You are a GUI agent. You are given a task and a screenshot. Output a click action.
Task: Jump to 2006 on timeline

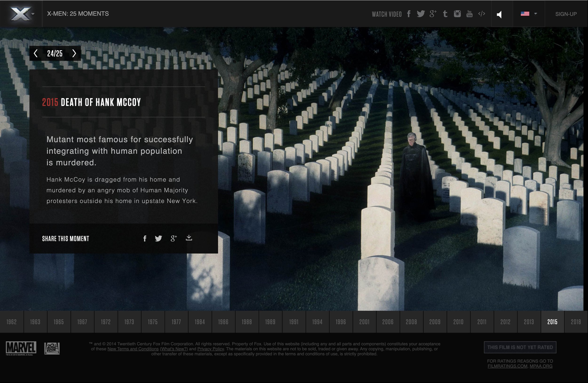coord(388,322)
